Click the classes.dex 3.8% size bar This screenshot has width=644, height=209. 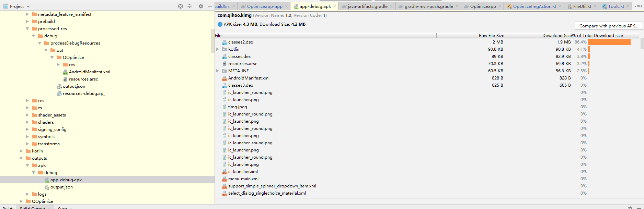point(589,57)
